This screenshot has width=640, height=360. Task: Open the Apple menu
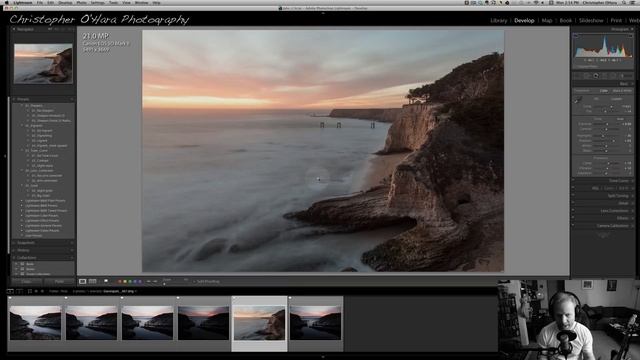point(7,2)
